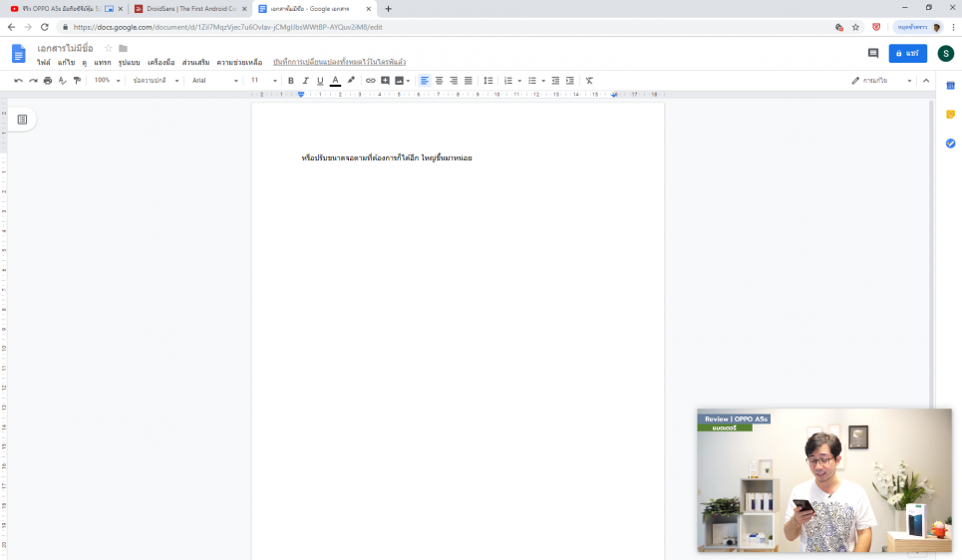Insert a link with the link icon

click(x=370, y=81)
